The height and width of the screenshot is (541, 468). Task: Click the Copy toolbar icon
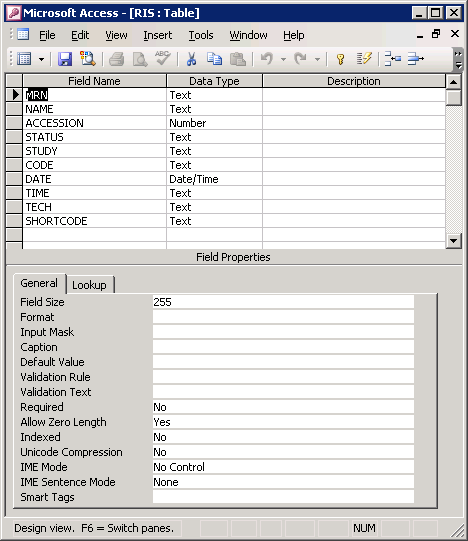click(x=214, y=59)
